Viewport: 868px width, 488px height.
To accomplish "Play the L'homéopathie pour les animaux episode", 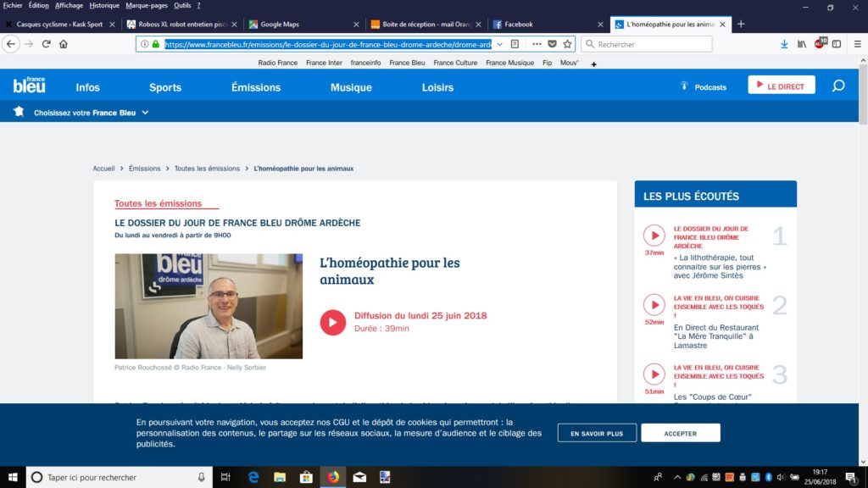I will point(332,322).
